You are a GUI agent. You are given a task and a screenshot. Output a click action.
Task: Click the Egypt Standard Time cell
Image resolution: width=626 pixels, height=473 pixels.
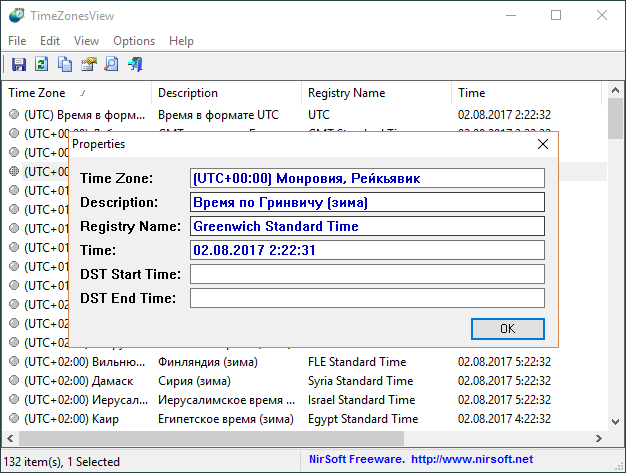tap(363, 418)
